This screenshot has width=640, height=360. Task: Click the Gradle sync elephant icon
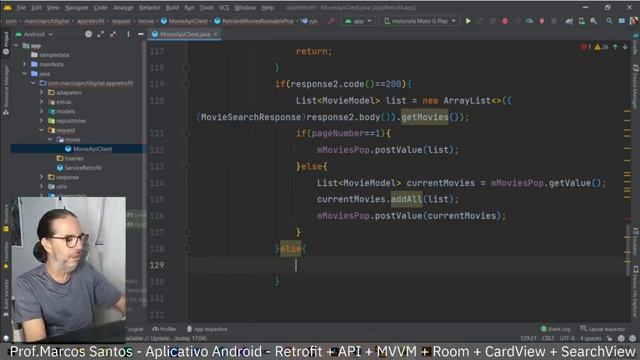tap(569, 21)
